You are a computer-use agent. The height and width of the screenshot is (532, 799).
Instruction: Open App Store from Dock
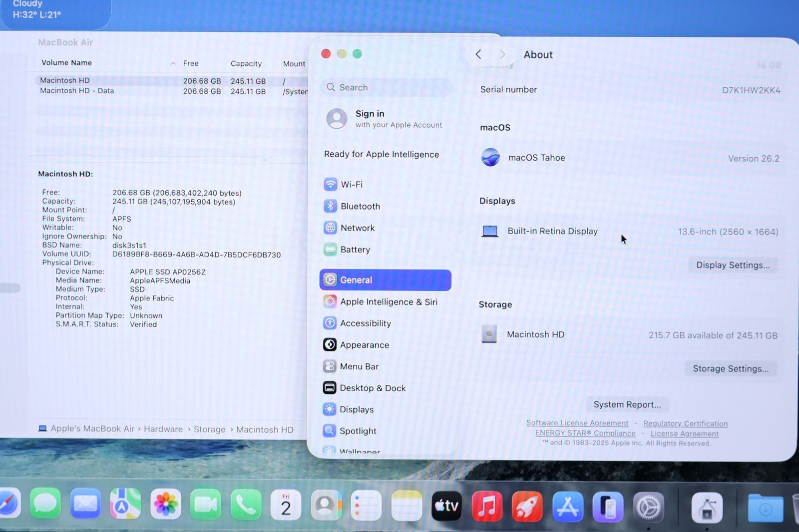tap(568, 507)
